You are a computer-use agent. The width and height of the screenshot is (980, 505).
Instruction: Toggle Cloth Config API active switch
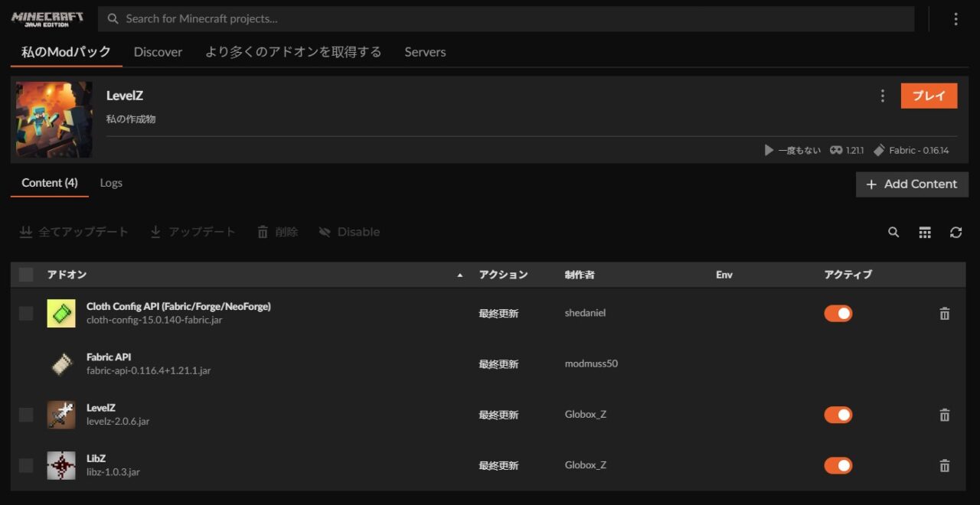pyautogui.click(x=838, y=313)
